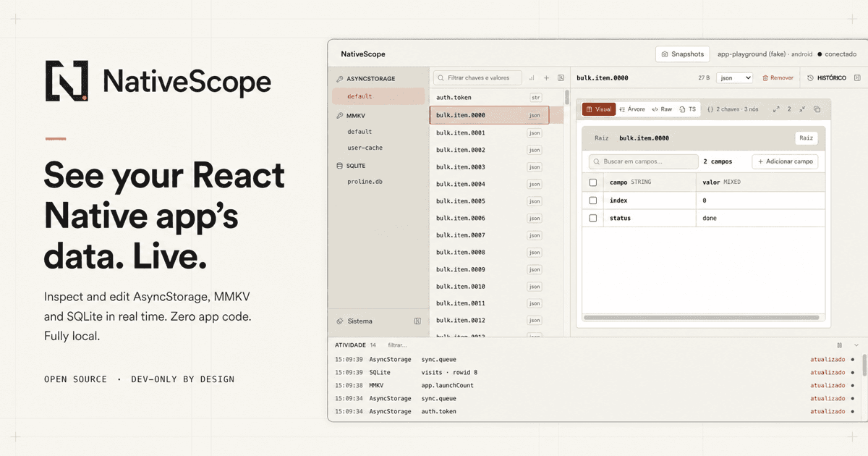Viewport: 868px width, 456px height.
Task: Switch to the Raw tab
Action: point(662,109)
